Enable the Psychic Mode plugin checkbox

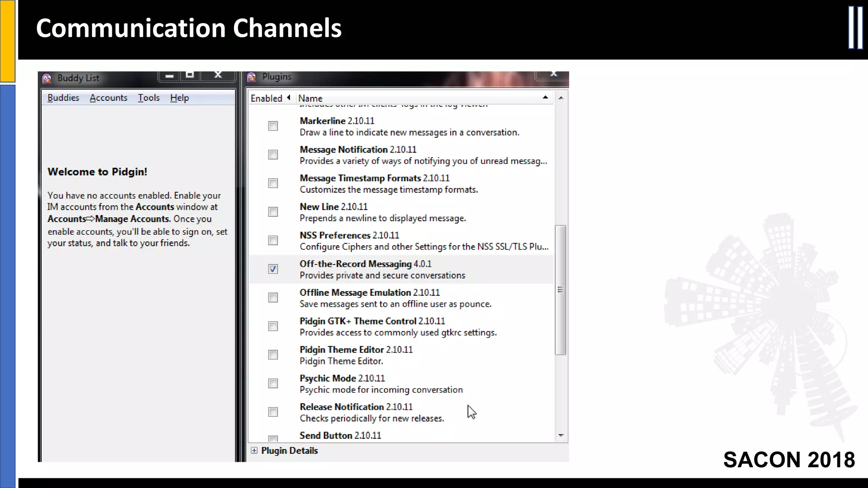click(x=273, y=383)
